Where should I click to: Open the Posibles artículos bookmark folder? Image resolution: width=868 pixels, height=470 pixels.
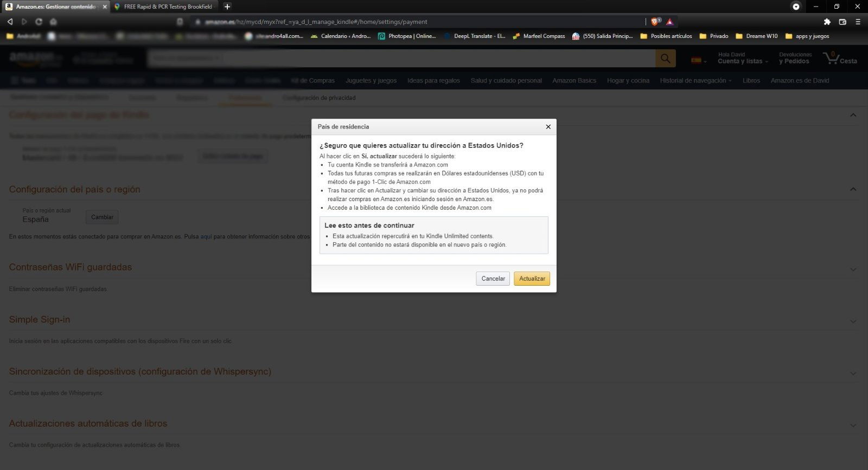[666, 36]
